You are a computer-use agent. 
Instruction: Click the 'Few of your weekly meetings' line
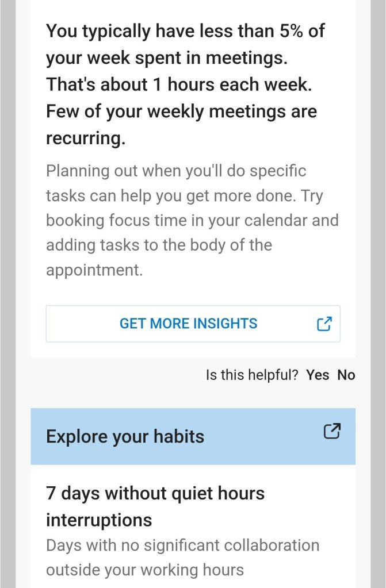(x=181, y=111)
